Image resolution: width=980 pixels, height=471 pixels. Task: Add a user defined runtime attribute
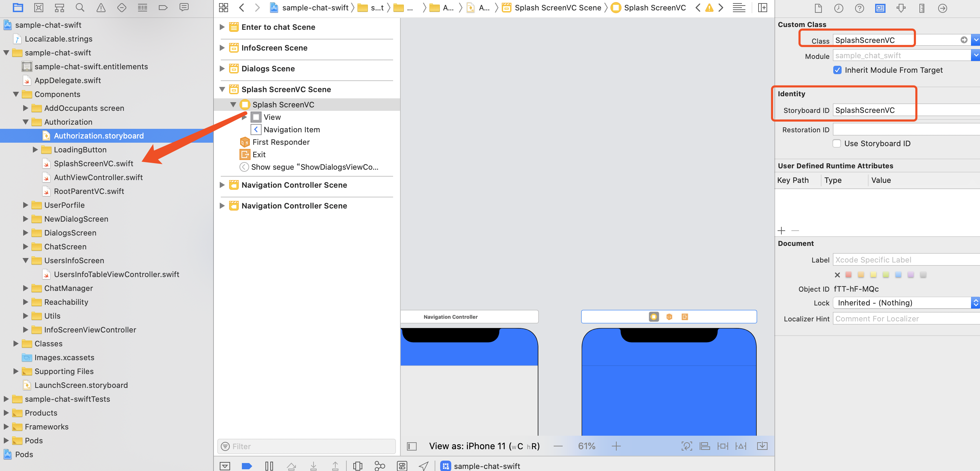tap(781, 230)
